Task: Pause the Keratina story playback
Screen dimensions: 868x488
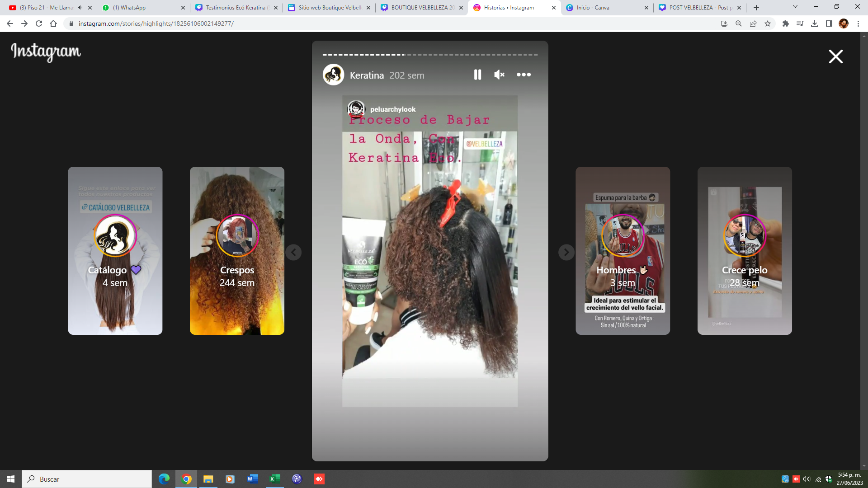Action: click(477, 75)
